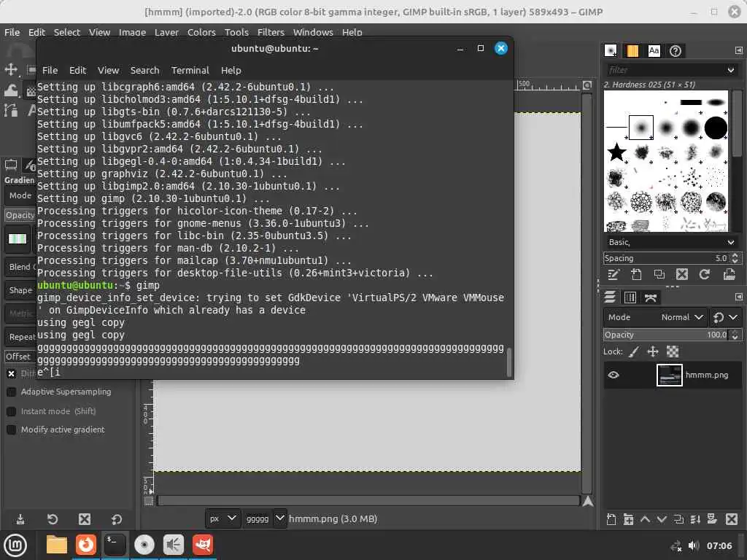Restore tool preset in tool options

coord(53,519)
